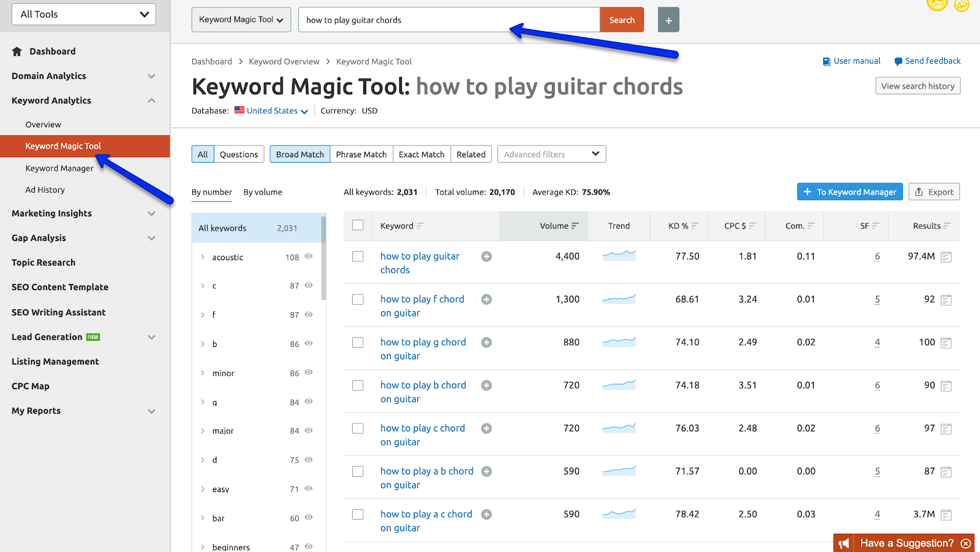Sort by the Volume column sort icon

click(575, 226)
